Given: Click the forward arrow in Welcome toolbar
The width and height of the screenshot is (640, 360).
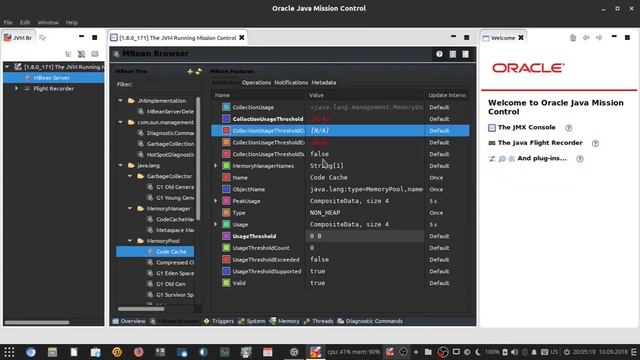Looking at the screenshot, I should tap(599, 38).
